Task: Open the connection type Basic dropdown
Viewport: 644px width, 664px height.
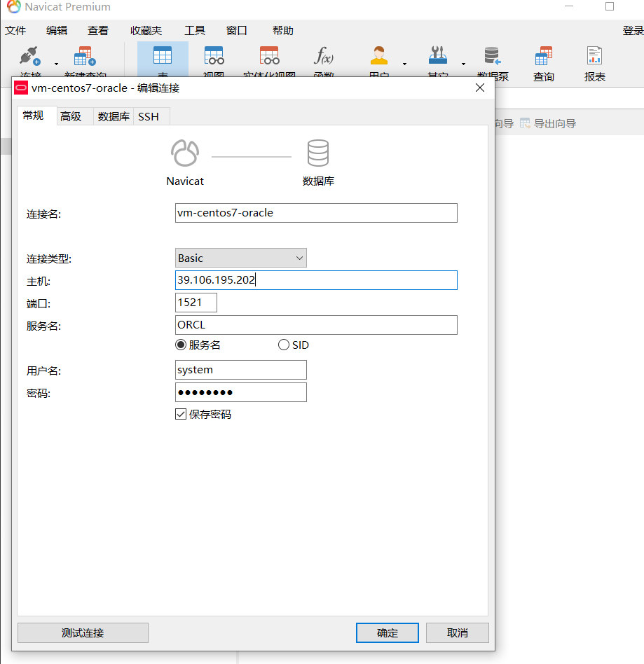Action: [x=240, y=258]
